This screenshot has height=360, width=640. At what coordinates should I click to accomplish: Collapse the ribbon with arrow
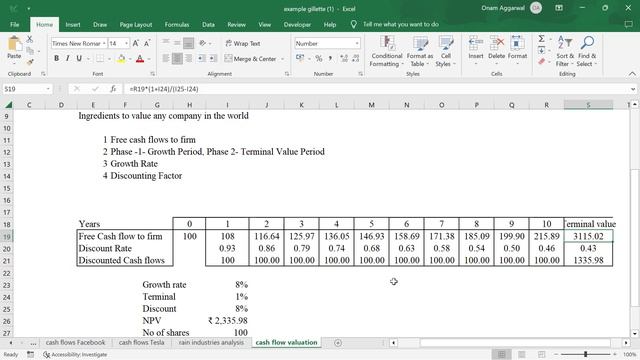[x=632, y=73]
